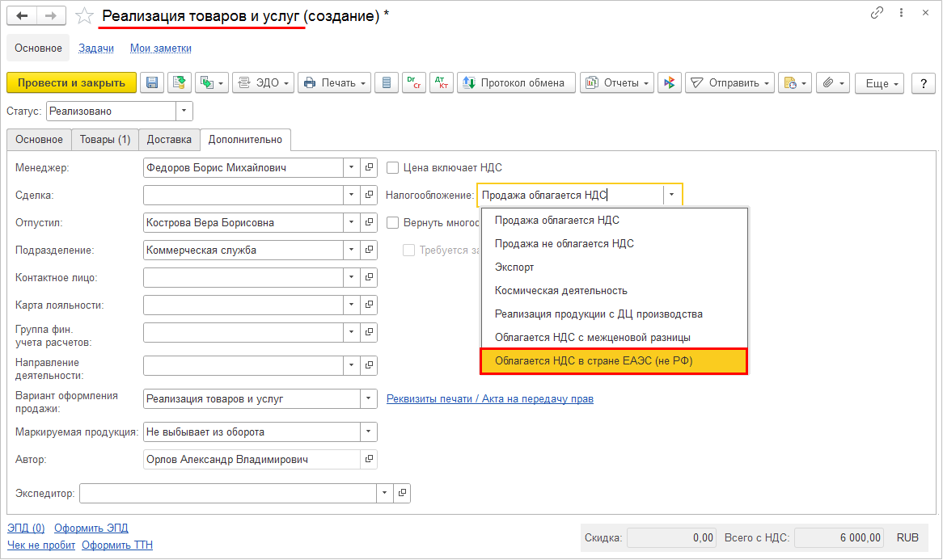Add this form to favorites with star

click(x=84, y=15)
